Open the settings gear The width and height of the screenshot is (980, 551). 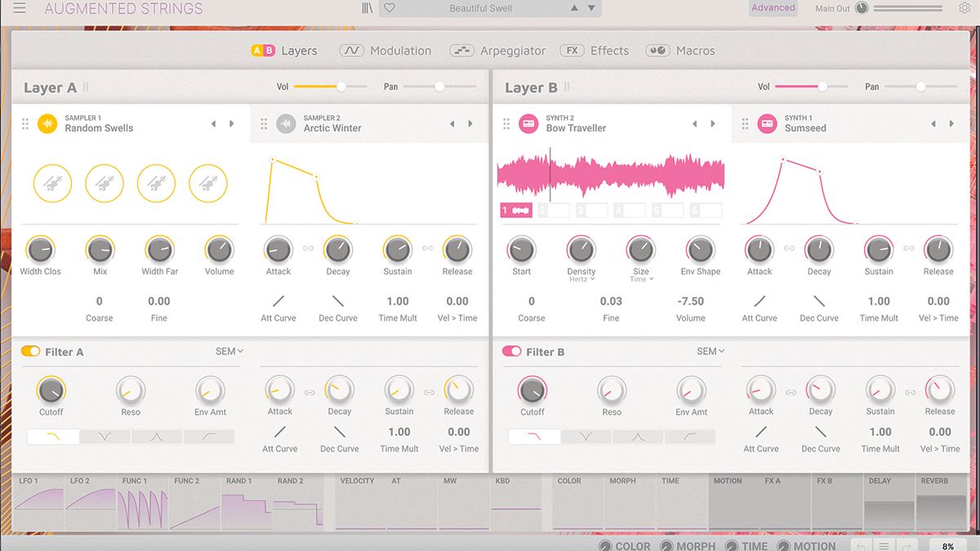964,7
